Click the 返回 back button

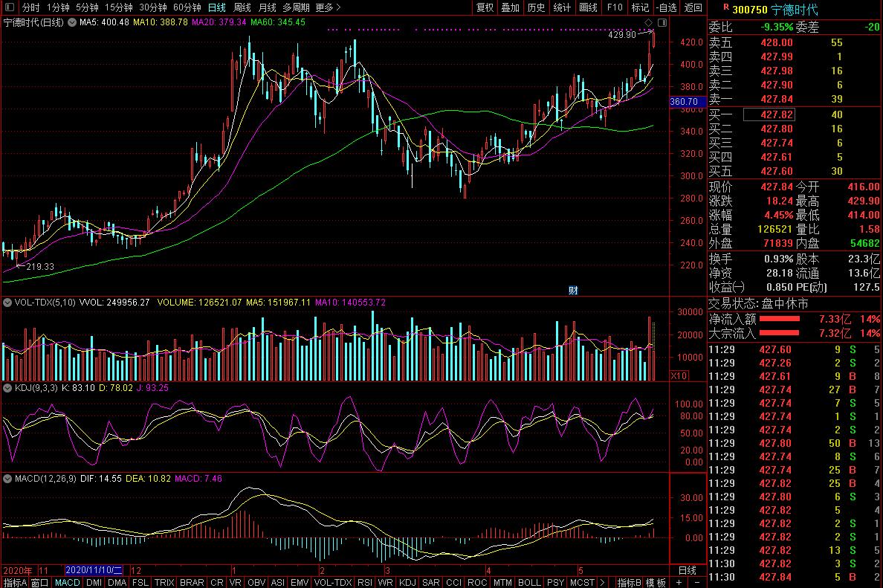[693, 7]
